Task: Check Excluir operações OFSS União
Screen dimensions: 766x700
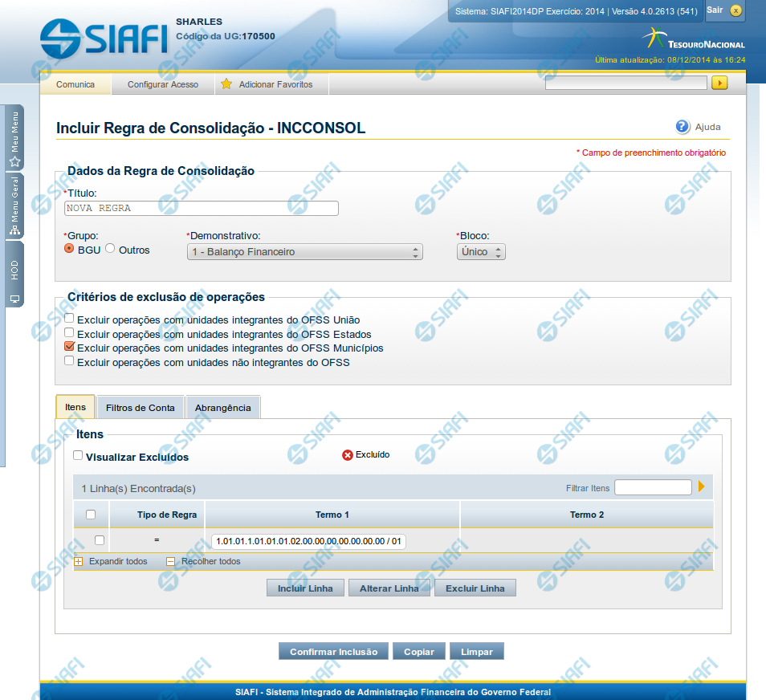Action: click(69, 319)
